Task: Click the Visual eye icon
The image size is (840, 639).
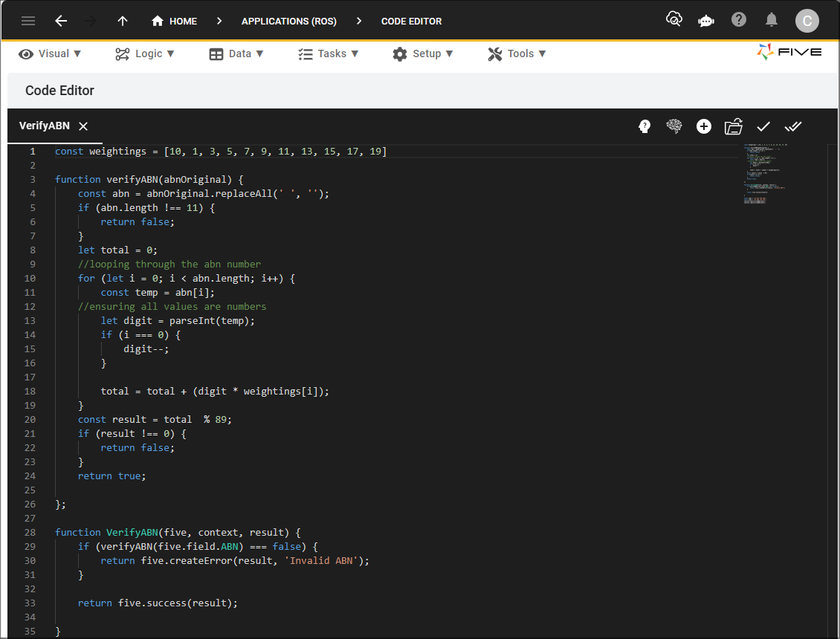Action: tap(26, 54)
